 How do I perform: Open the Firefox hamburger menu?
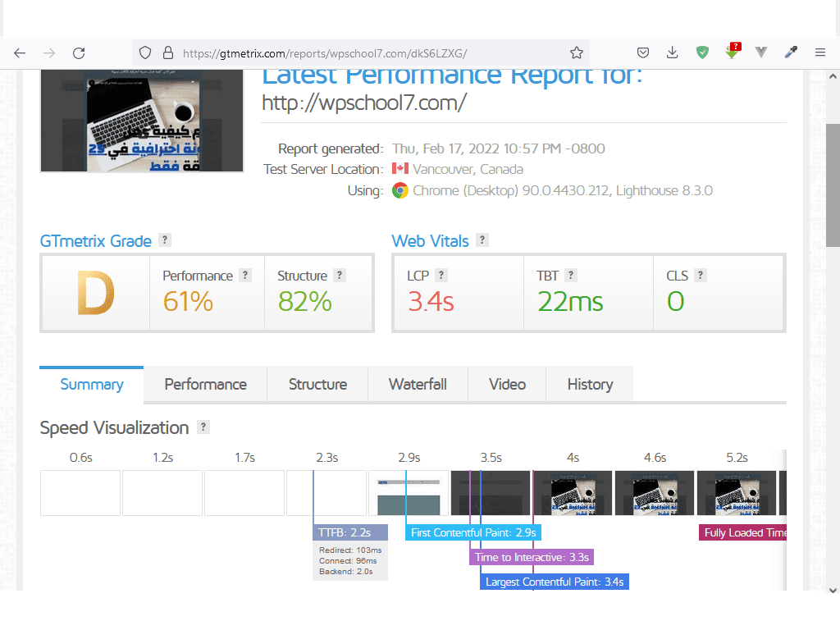coord(819,52)
